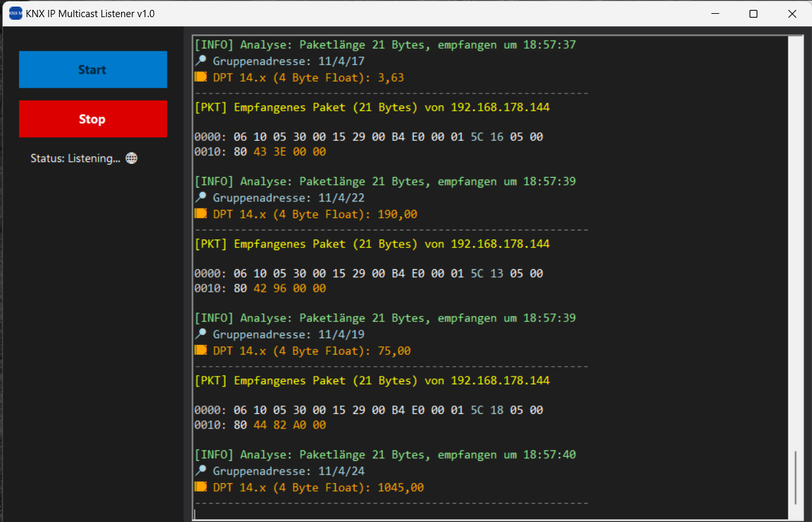Click the key icon beside Gruppenadresse 11/4/22
The image size is (812, 522).
pyautogui.click(x=199, y=197)
